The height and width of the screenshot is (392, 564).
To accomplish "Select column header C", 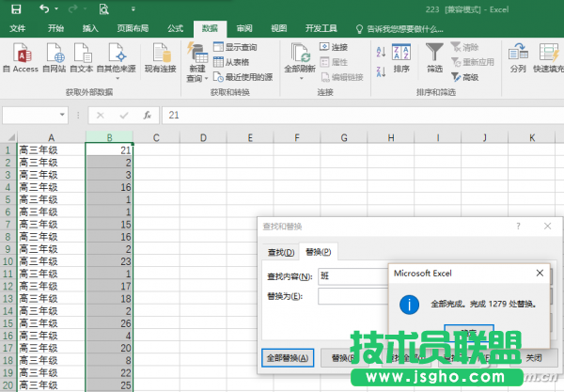I will (154, 138).
